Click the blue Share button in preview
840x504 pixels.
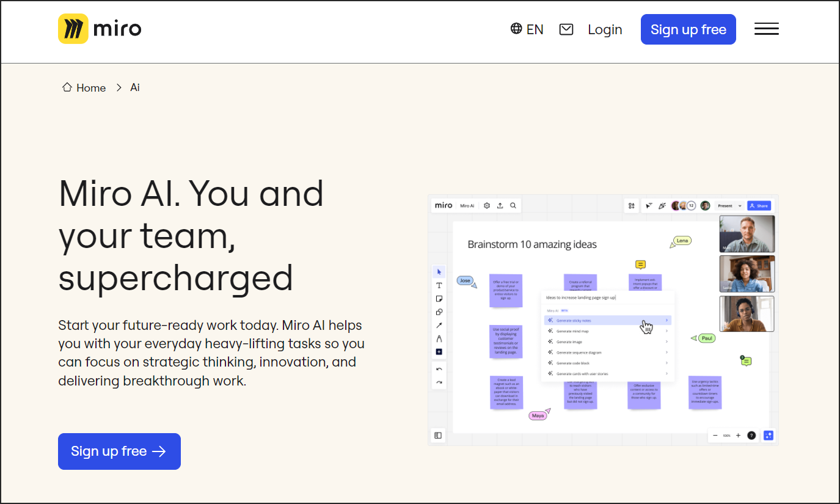pos(759,206)
